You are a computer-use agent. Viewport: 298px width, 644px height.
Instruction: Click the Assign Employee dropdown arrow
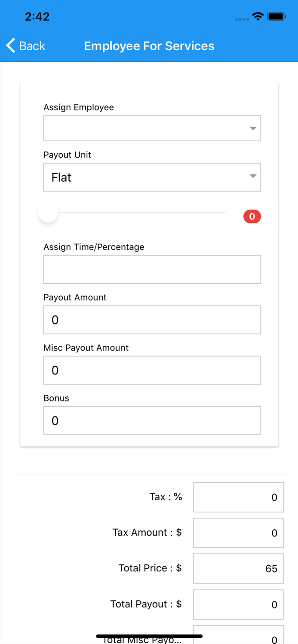(253, 129)
